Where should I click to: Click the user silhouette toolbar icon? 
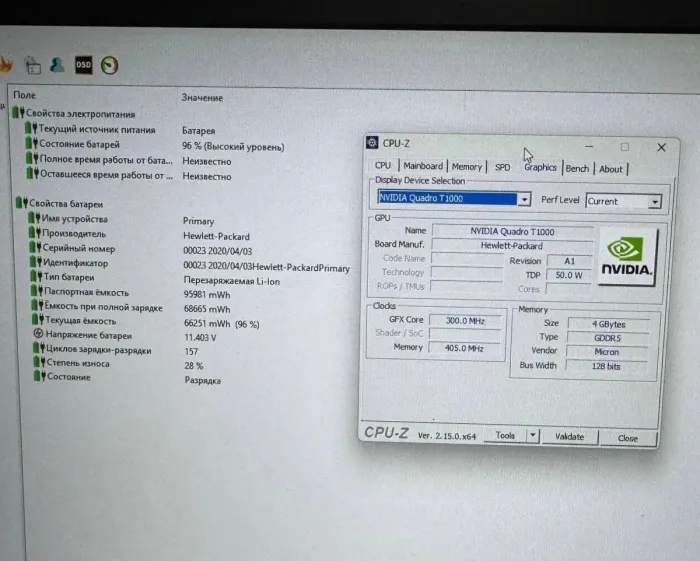point(58,64)
